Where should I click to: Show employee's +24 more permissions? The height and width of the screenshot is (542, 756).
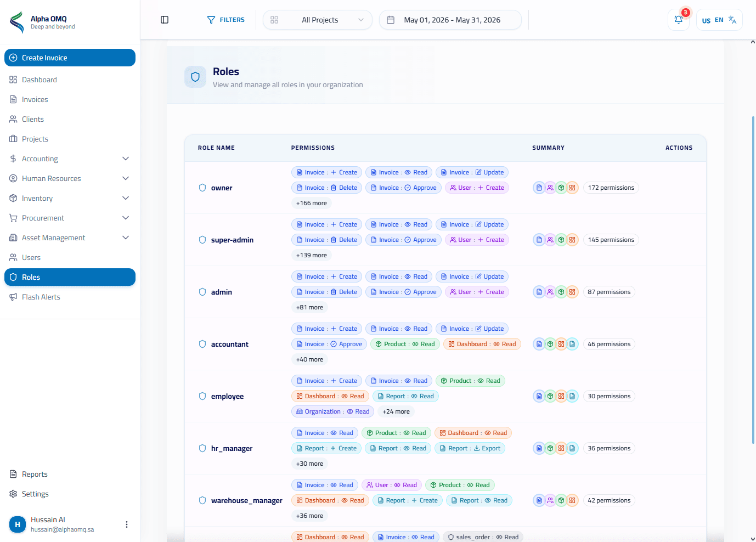396,411
